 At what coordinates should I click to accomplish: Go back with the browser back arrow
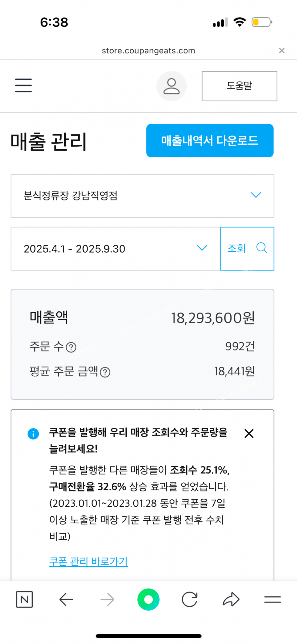point(66,599)
